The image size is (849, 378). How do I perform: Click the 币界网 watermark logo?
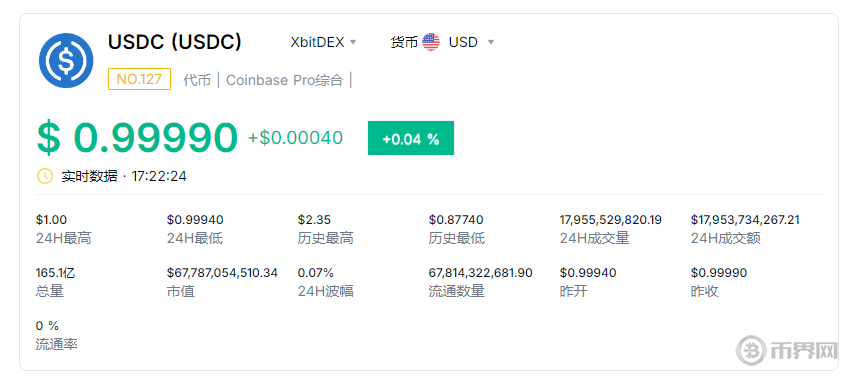pyautogui.click(x=787, y=351)
